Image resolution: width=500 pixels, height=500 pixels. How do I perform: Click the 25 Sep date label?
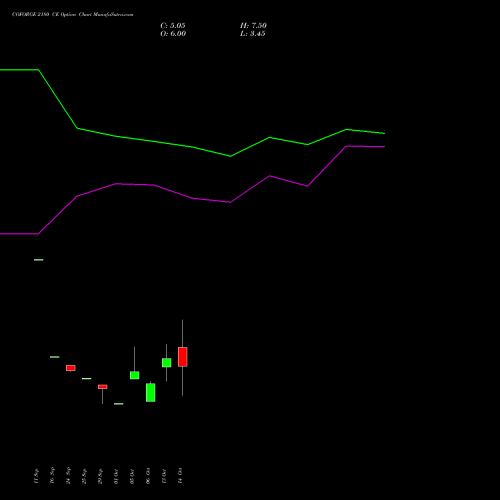click(x=84, y=476)
